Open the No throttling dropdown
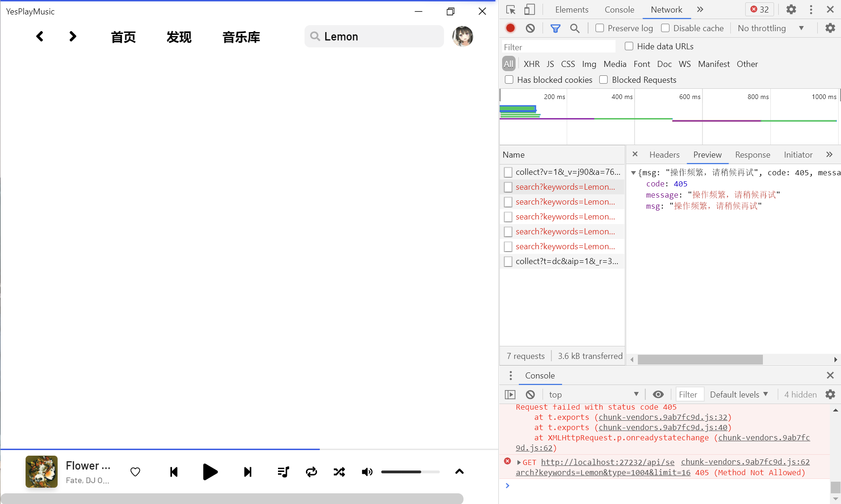Image resolution: width=841 pixels, height=504 pixels. pyautogui.click(x=771, y=28)
